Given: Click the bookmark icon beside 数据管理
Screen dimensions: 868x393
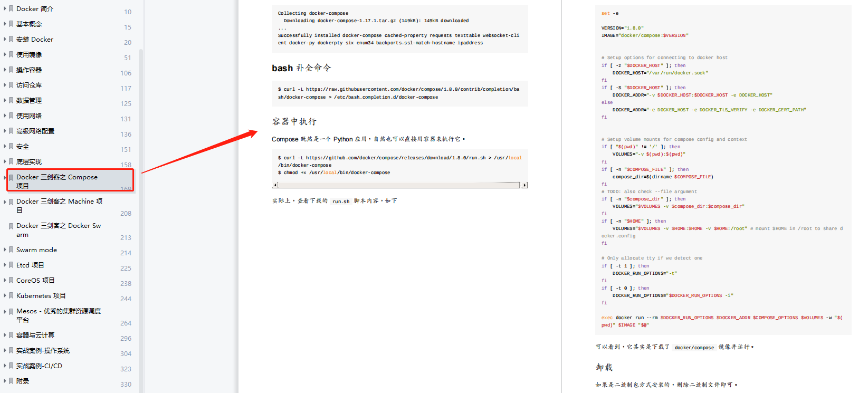Looking at the screenshot, I should [x=11, y=101].
